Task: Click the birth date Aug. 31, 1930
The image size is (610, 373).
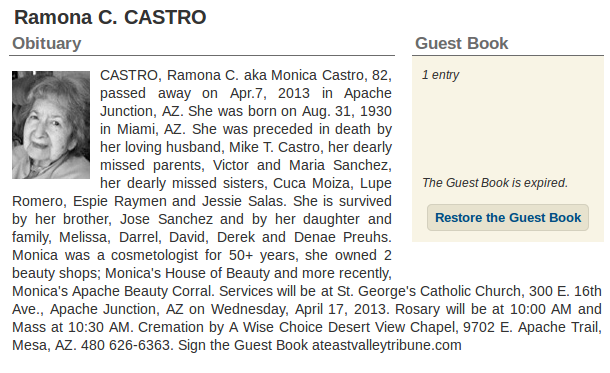Action: click(x=347, y=111)
